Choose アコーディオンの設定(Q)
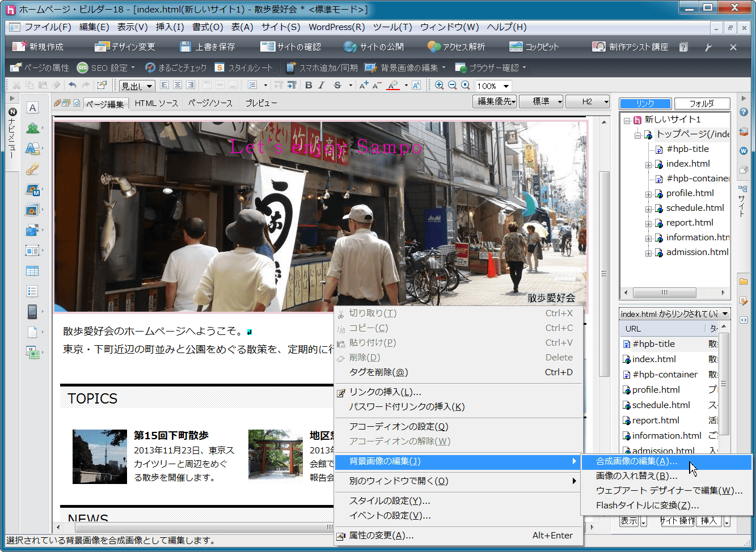Viewport: 756px width, 552px height. pyautogui.click(x=458, y=427)
